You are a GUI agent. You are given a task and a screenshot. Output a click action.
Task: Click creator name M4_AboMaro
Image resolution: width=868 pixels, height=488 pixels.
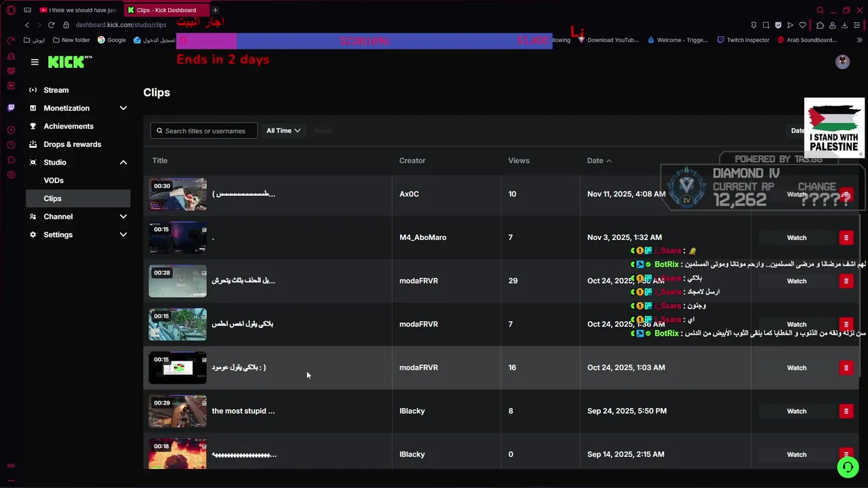(423, 237)
